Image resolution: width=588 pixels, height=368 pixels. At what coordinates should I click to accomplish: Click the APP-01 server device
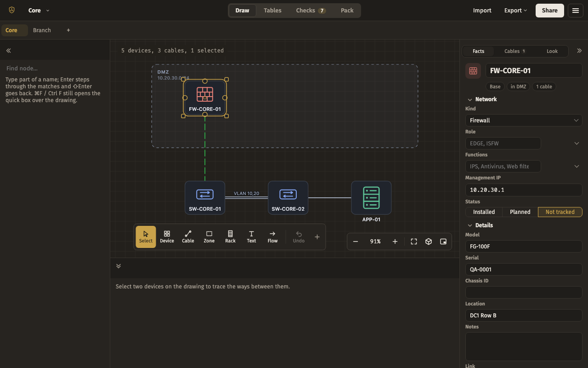coord(371,198)
